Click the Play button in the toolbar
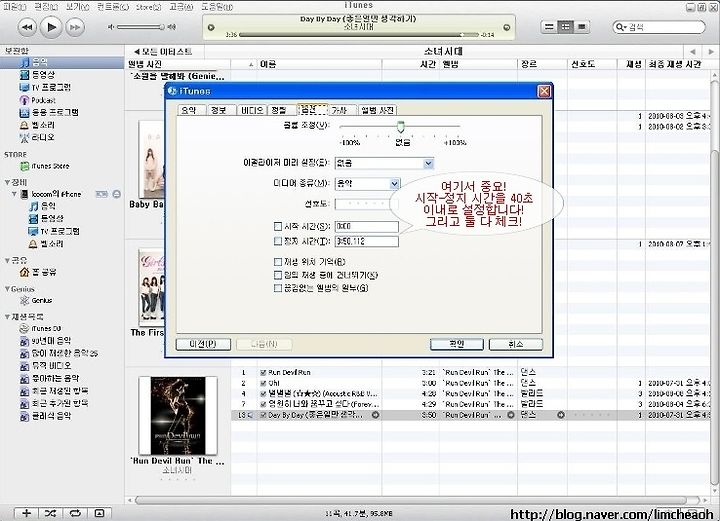 point(51,27)
